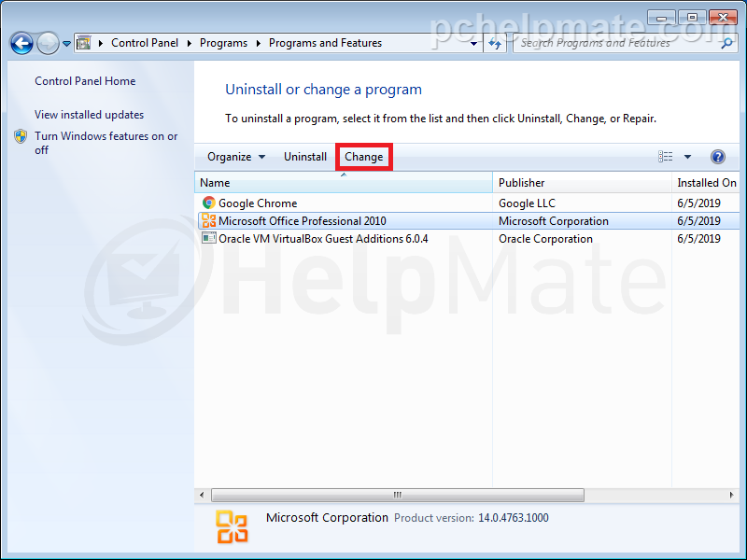The width and height of the screenshot is (747, 560).
Task: Click the greyed forward navigation arrow
Action: point(48,44)
